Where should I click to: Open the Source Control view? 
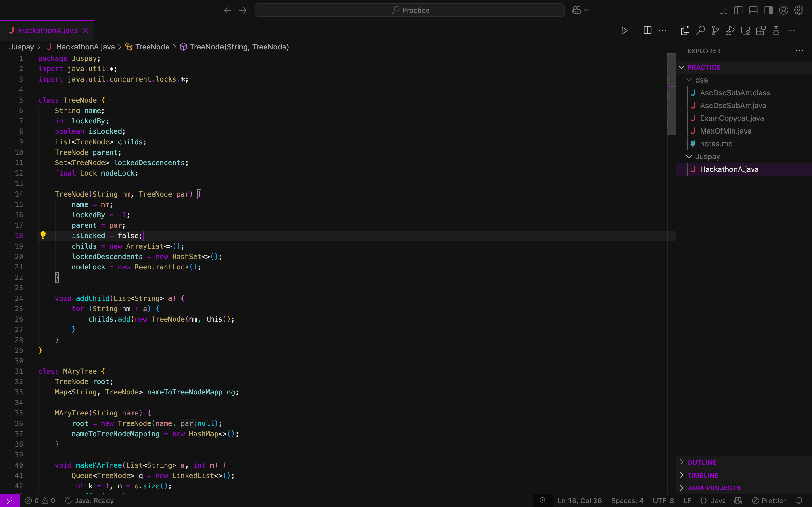tap(715, 30)
